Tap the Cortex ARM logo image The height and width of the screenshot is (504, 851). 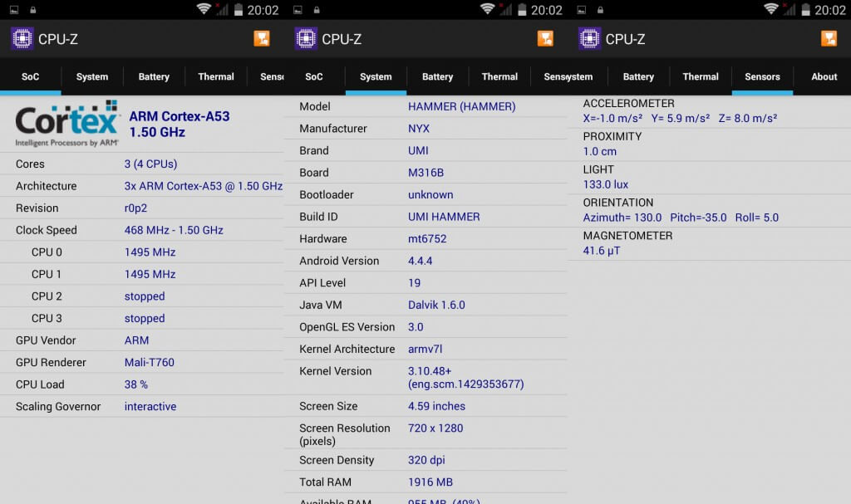pos(67,124)
